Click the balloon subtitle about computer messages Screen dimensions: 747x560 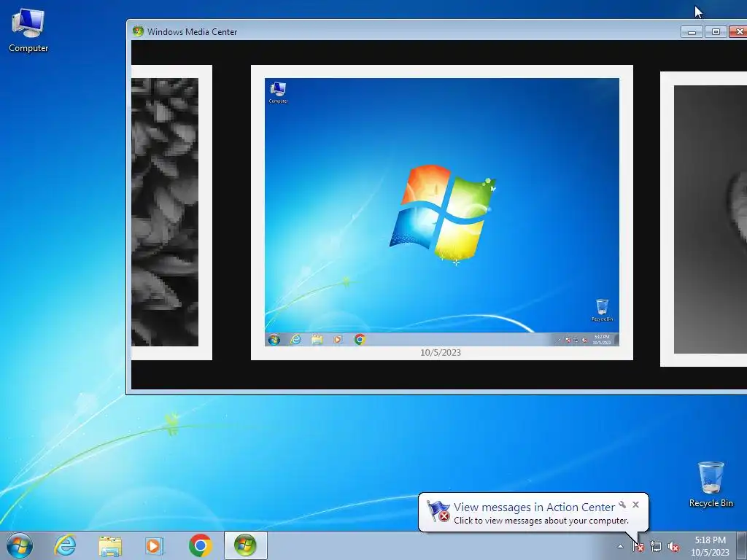point(541,521)
